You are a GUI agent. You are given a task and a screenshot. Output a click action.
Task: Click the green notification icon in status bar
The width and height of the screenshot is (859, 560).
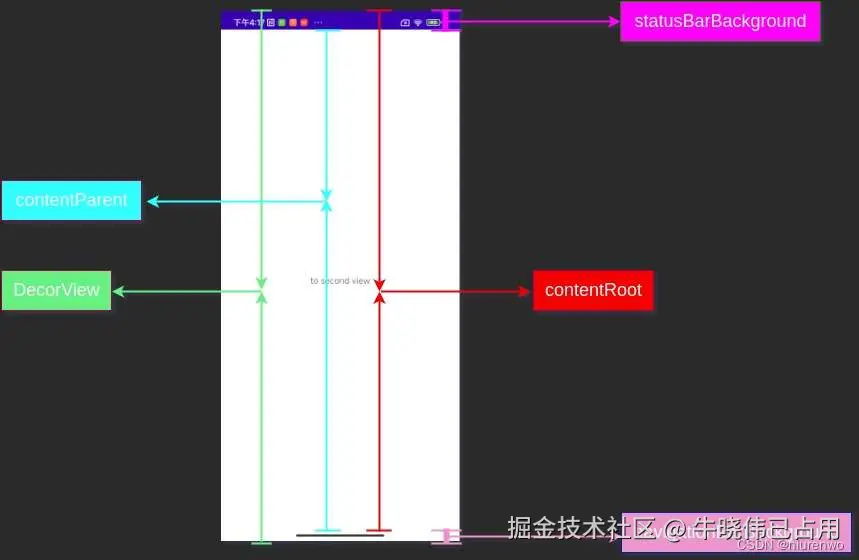click(x=282, y=22)
